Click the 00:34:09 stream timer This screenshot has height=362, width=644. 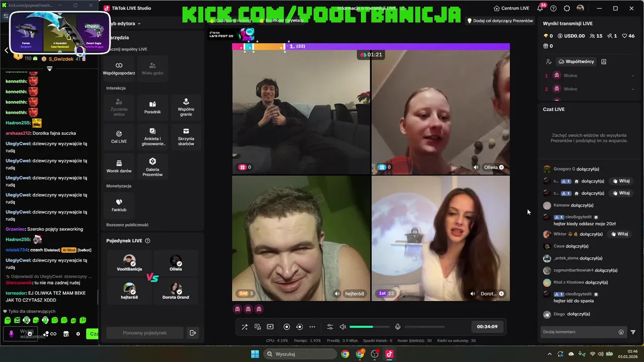(487, 327)
